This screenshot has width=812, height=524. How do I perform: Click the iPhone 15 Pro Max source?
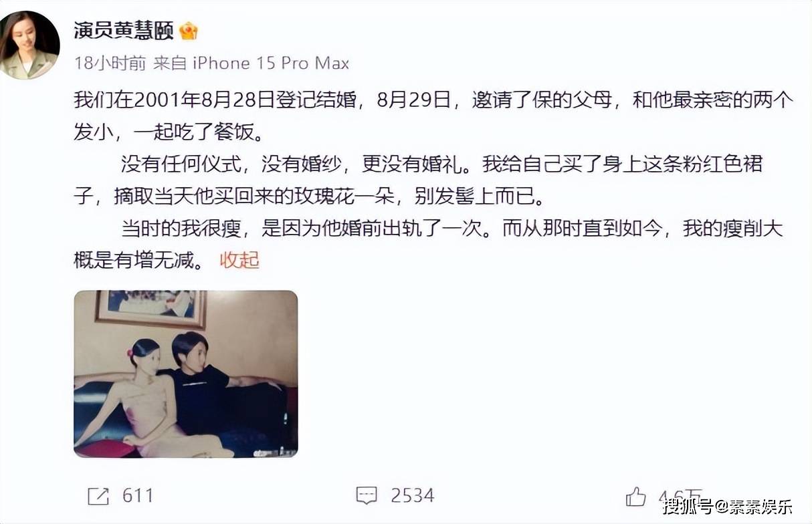(271, 63)
